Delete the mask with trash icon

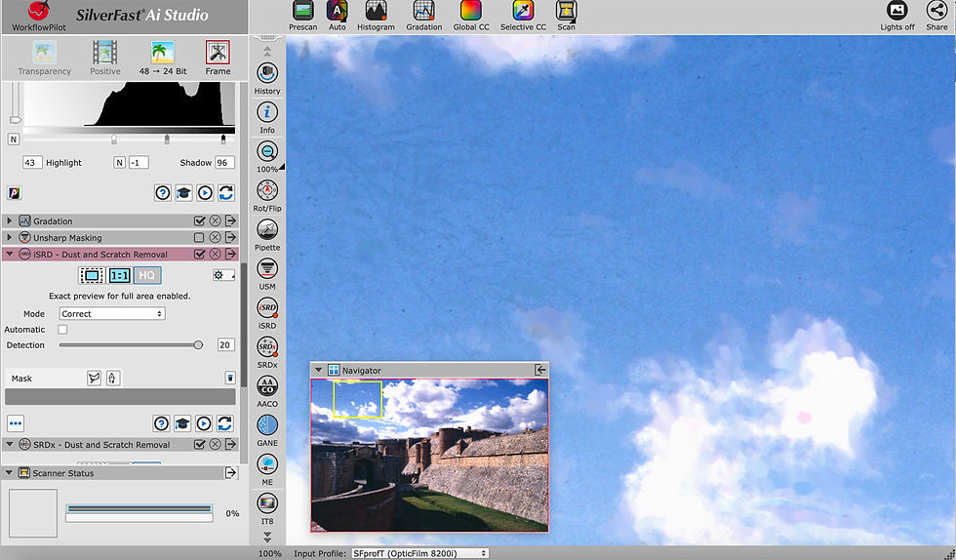[x=230, y=379]
